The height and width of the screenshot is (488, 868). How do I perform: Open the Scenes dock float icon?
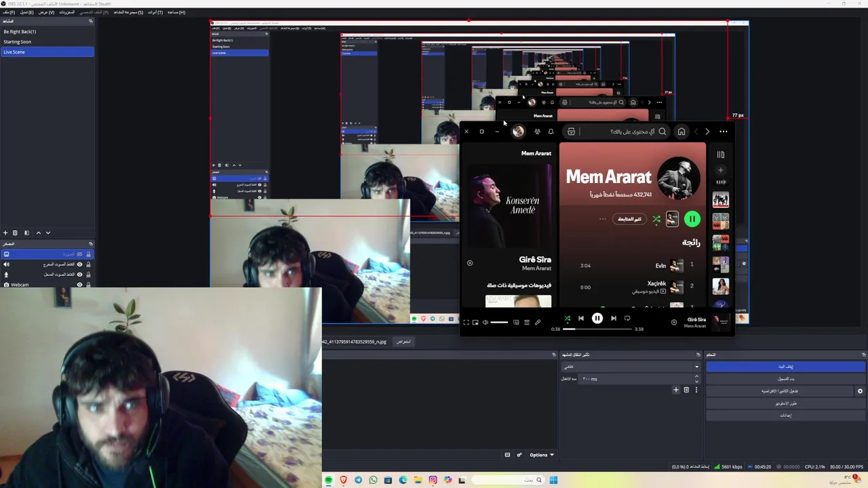click(91, 21)
